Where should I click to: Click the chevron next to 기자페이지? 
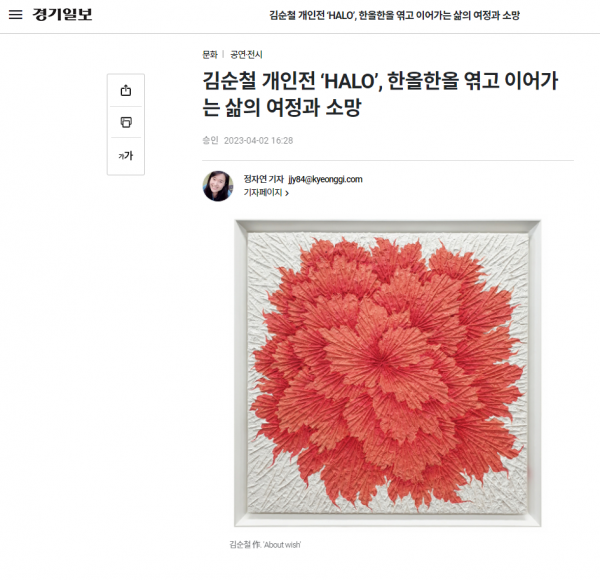[287, 193]
